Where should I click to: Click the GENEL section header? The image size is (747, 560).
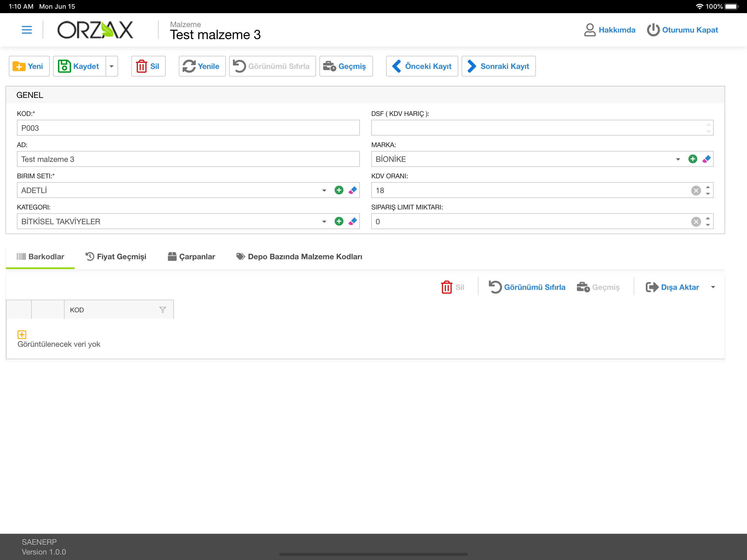click(365, 95)
